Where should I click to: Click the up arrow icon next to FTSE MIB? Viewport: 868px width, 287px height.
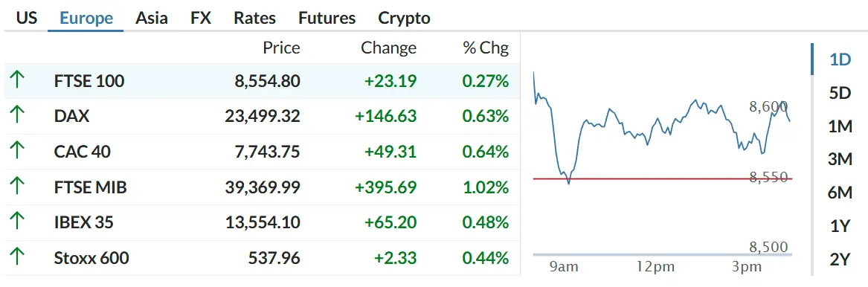[x=18, y=187]
